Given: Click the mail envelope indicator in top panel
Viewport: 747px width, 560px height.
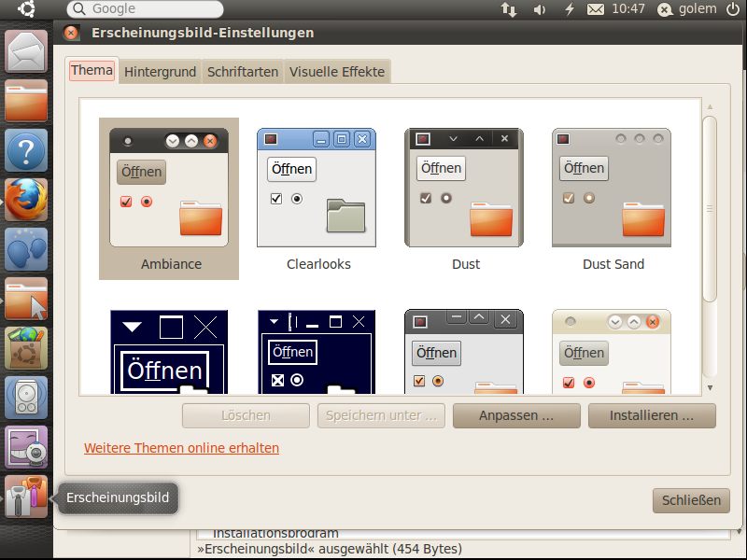Looking at the screenshot, I should pyautogui.click(x=596, y=9).
